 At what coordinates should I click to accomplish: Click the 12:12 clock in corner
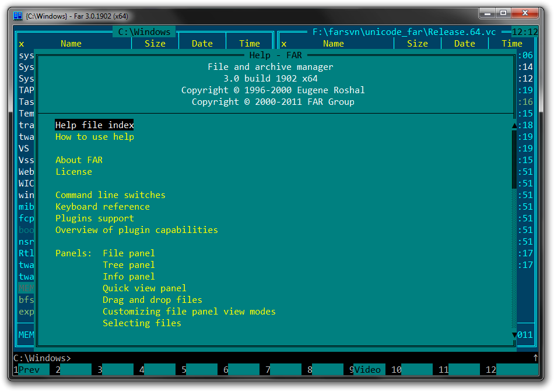(525, 32)
